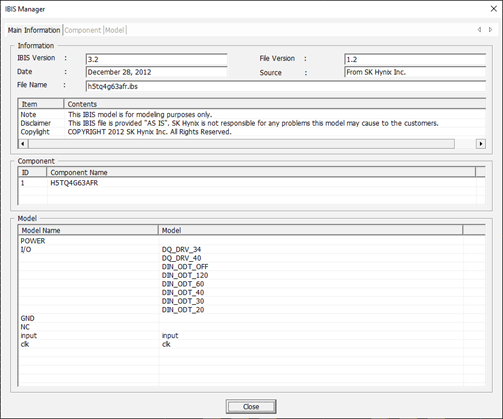Open the Model tab
This screenshot has width=503, height=419.
tap(115, 30)
